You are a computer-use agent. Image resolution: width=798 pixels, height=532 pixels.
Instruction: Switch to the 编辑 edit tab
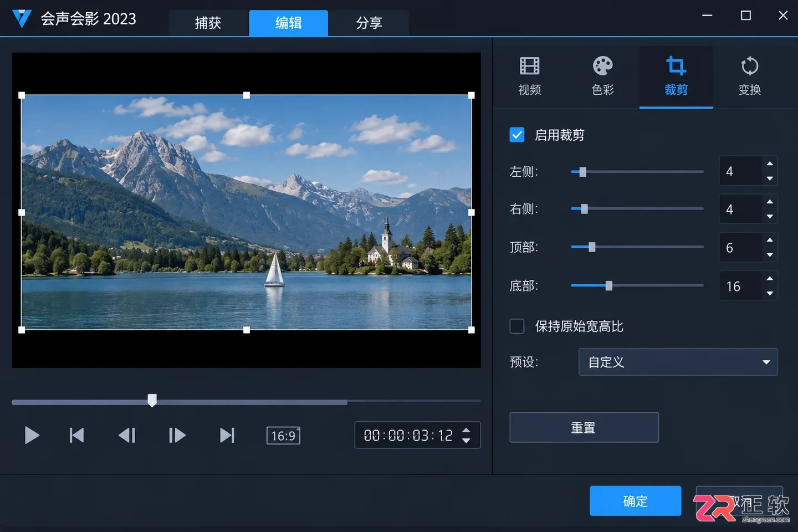tap(289, 23)
